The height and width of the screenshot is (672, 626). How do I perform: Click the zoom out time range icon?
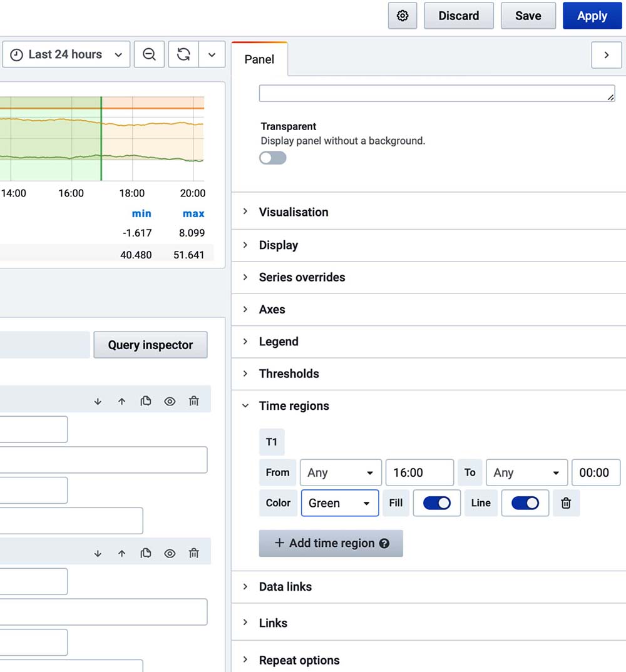(149, 54)
